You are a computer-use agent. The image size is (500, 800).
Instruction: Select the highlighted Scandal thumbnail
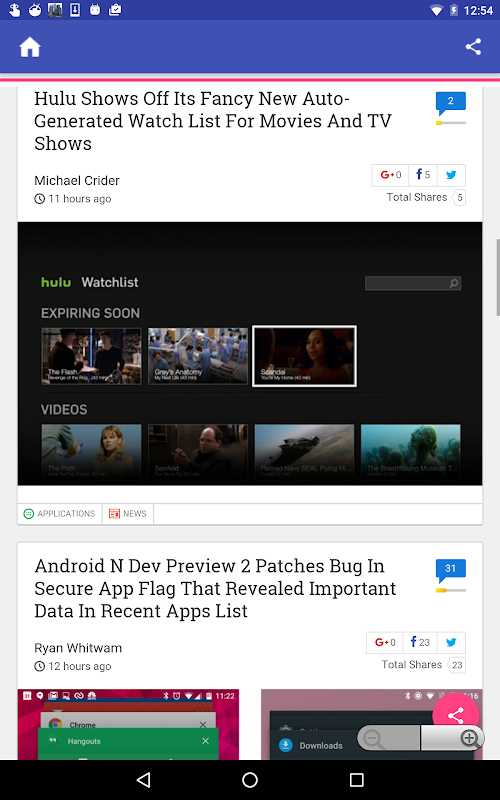[x=305, y=356]
